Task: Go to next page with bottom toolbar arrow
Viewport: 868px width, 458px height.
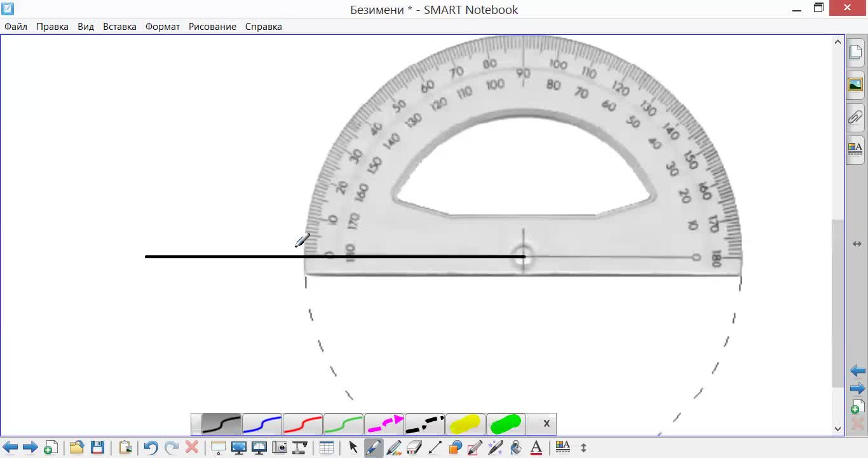Action: tap(30, 447)
